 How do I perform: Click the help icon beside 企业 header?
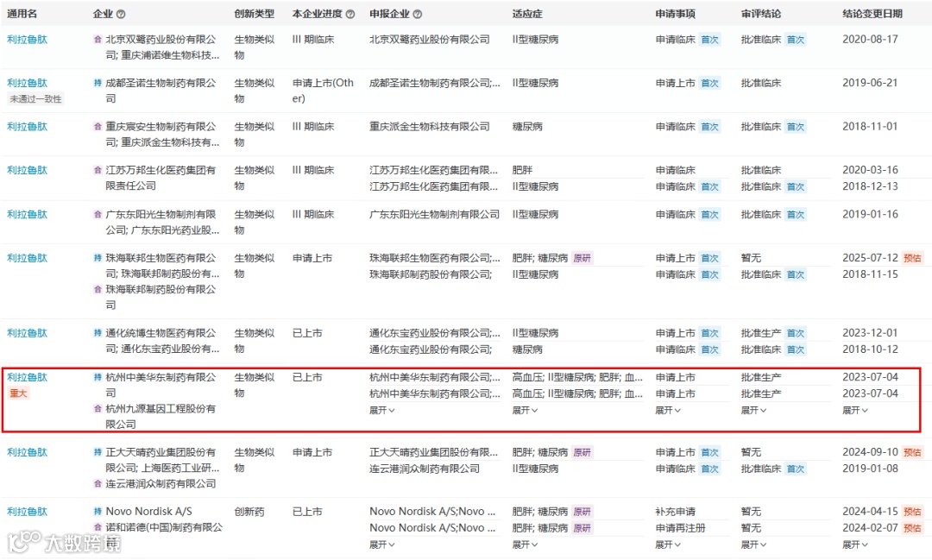coord(122,15)
